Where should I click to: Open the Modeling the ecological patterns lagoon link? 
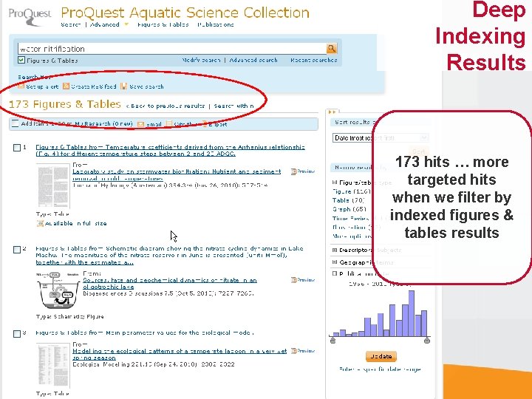[x=180, y=354]
